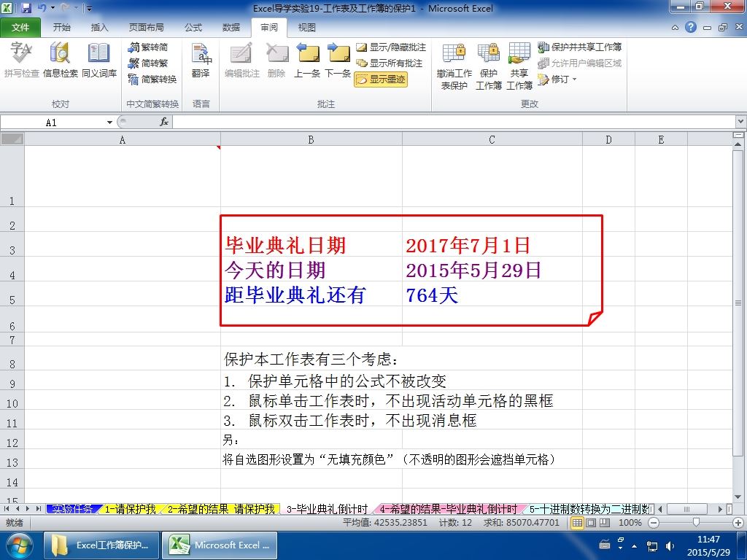Open sheet tab 1-请保护我

(x=131, y=509)
